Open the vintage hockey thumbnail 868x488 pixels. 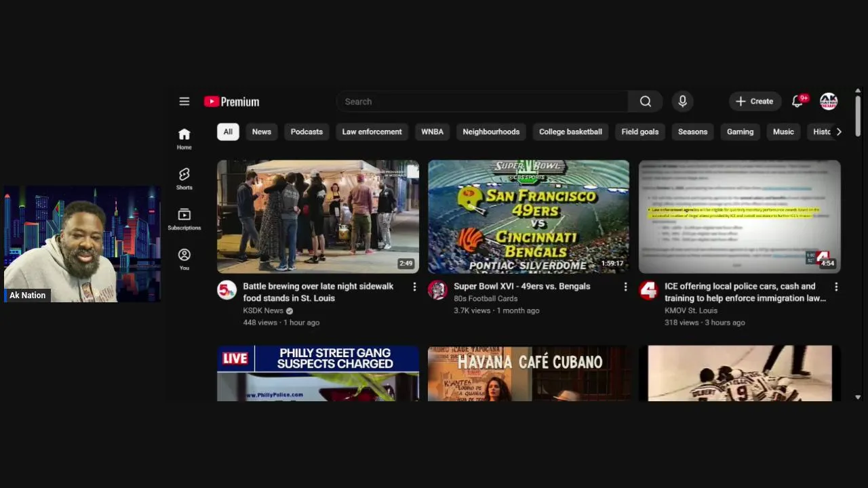click(740, 373)
